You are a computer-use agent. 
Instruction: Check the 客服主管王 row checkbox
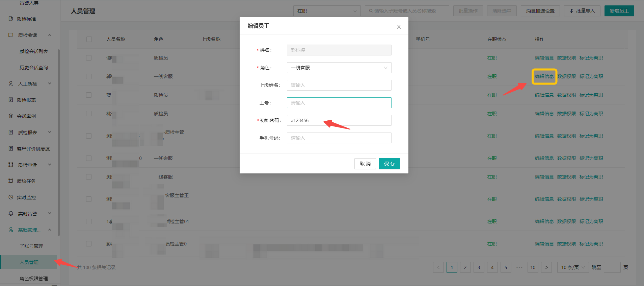(89, 199)
